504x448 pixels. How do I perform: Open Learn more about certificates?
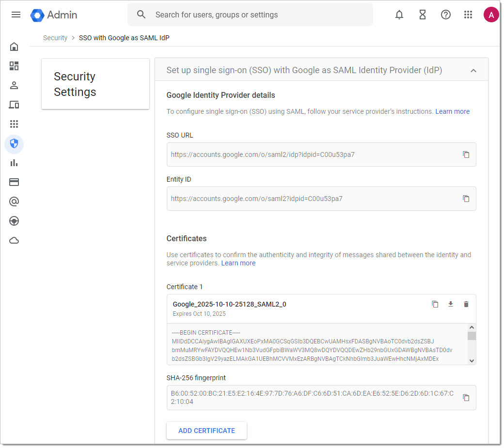tap(238, 263)
